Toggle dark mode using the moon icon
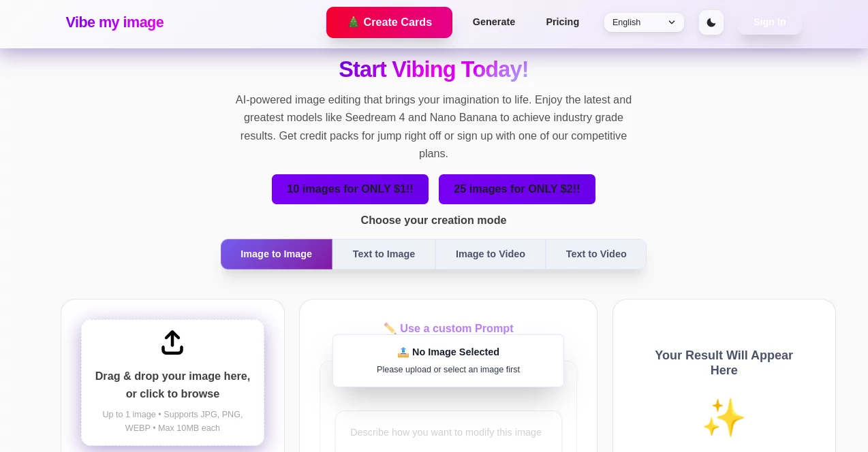868x452 pixels. tap(711, 22)
